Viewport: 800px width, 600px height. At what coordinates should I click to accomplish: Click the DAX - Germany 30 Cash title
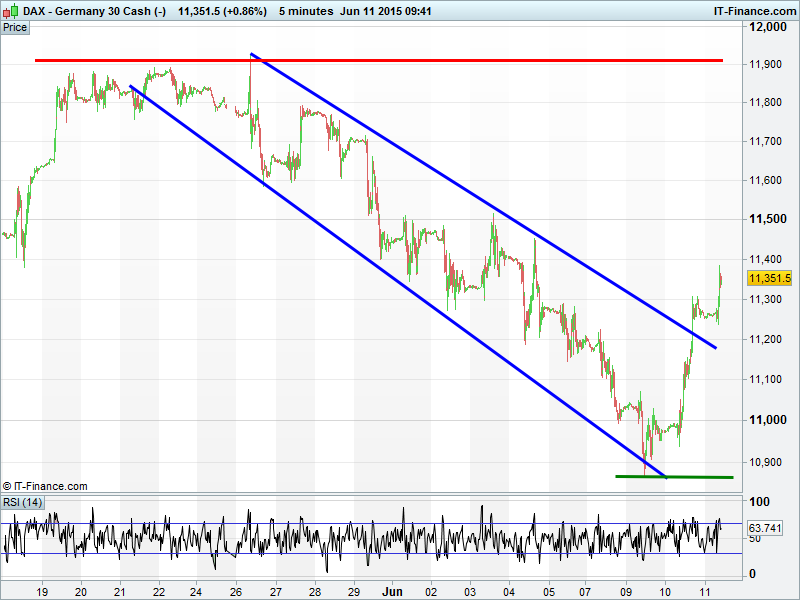pyautogui.click(x=85, y=10)
